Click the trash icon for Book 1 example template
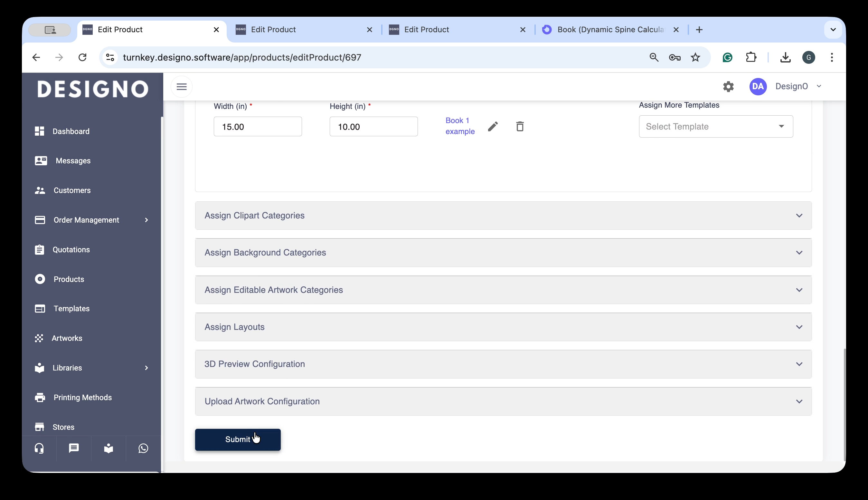868x500 pixels. point(520,126)
